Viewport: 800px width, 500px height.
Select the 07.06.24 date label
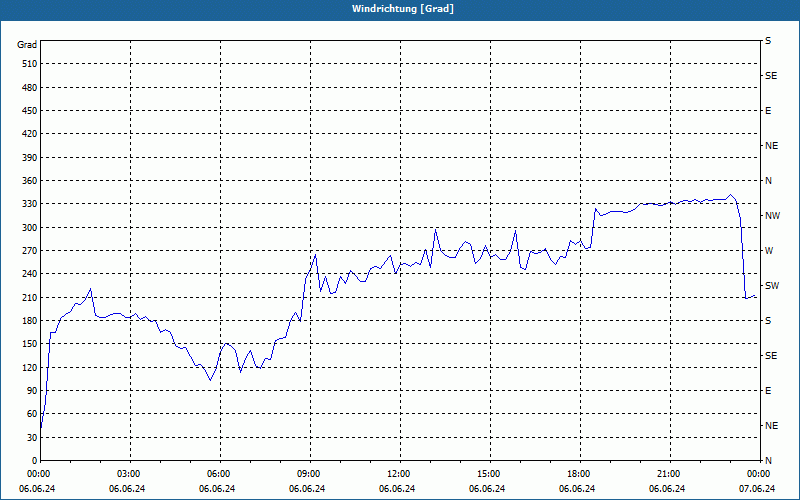click(757, 488)
